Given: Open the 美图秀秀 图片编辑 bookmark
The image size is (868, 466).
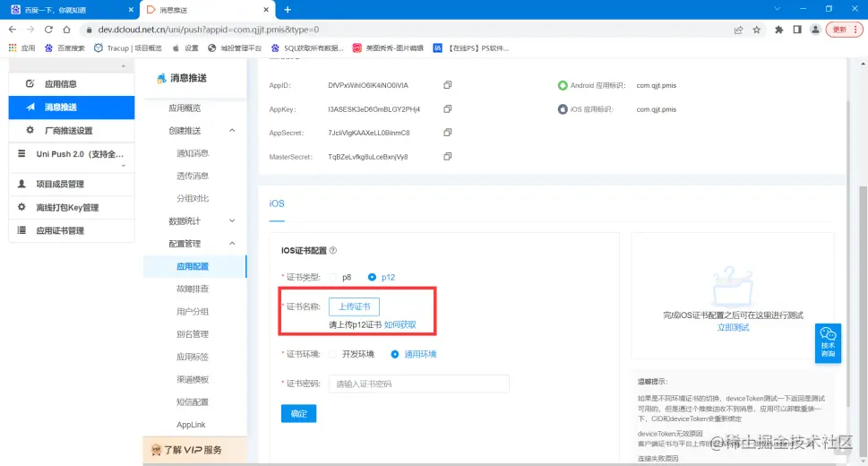Looking at the screenshot, I should point(388,48).
